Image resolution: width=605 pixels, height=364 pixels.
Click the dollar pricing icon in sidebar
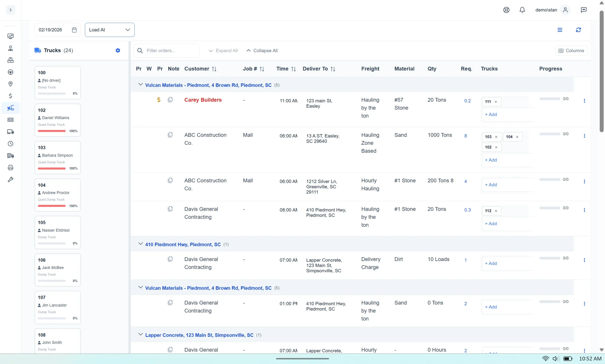10,96
